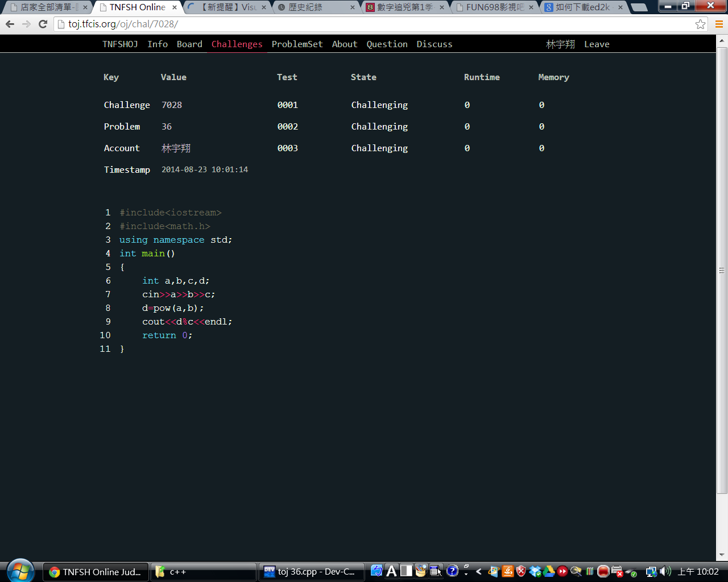Screen dimensions: 728x582
Task: Open the Google Drive tray icon
Action: 549,572
